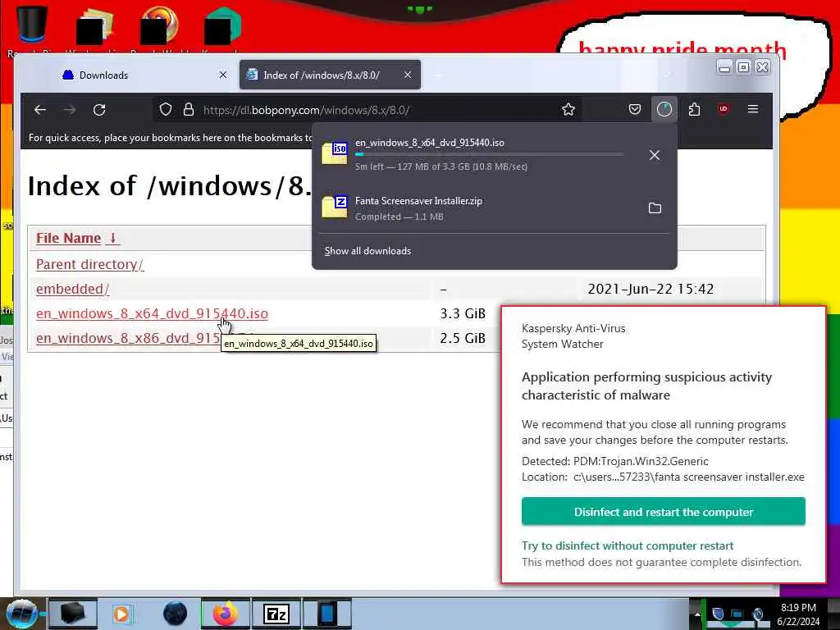Open the embedded/ folder link
This screenshot has height=630, width=840.
coord(72,289)
